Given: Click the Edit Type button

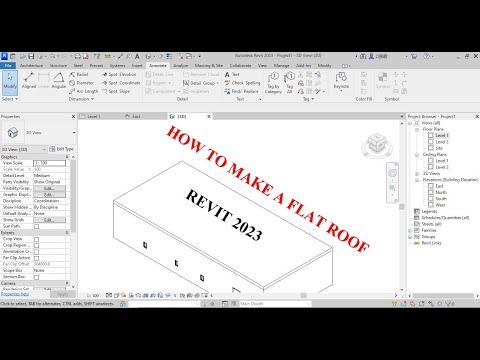Looking at the screenshot, I should tap(62, 149).
